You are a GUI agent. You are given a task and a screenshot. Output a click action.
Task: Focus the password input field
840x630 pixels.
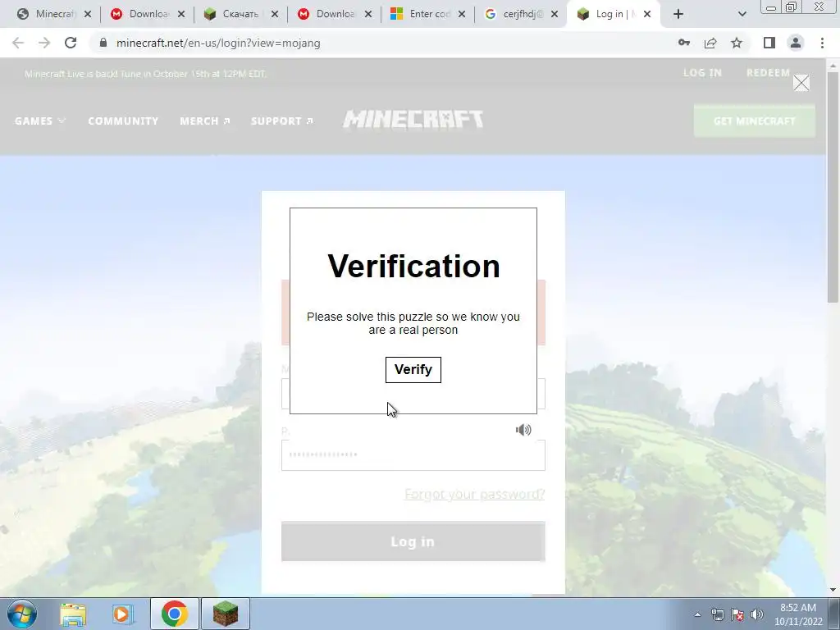tap(413, 454)
